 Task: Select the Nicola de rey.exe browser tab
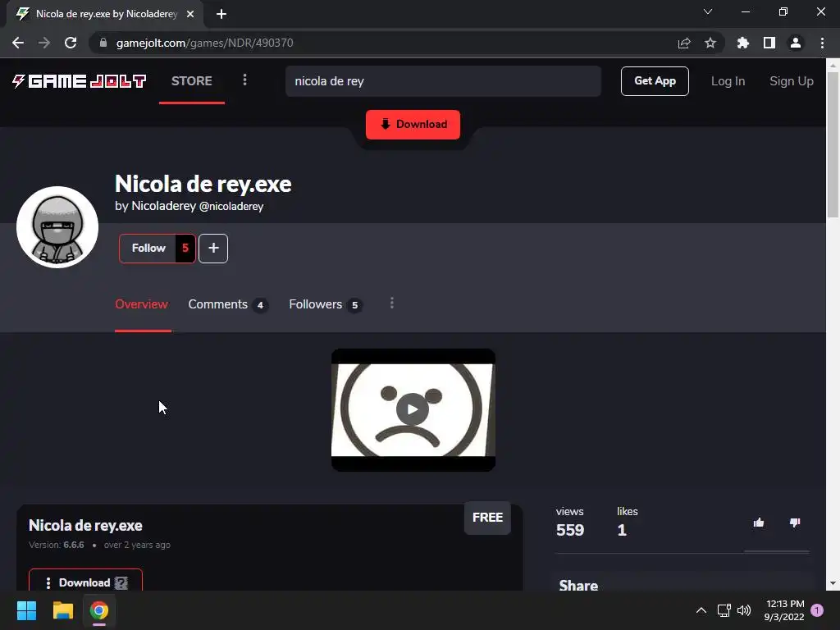point(105,14)
